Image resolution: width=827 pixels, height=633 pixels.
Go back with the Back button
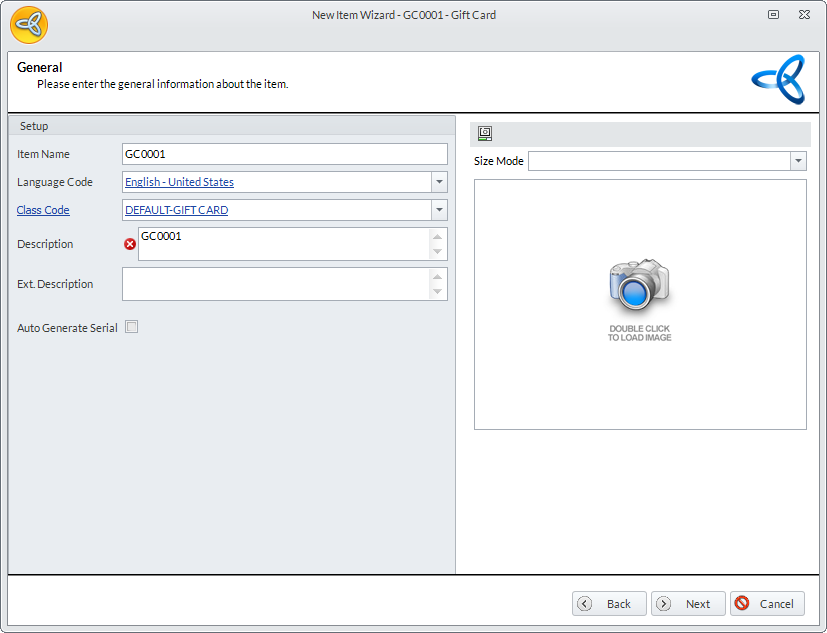click(609, 603)
